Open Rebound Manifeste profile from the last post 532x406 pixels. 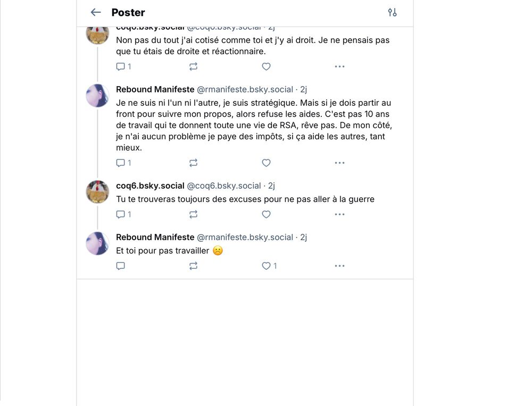coord(155,237)
